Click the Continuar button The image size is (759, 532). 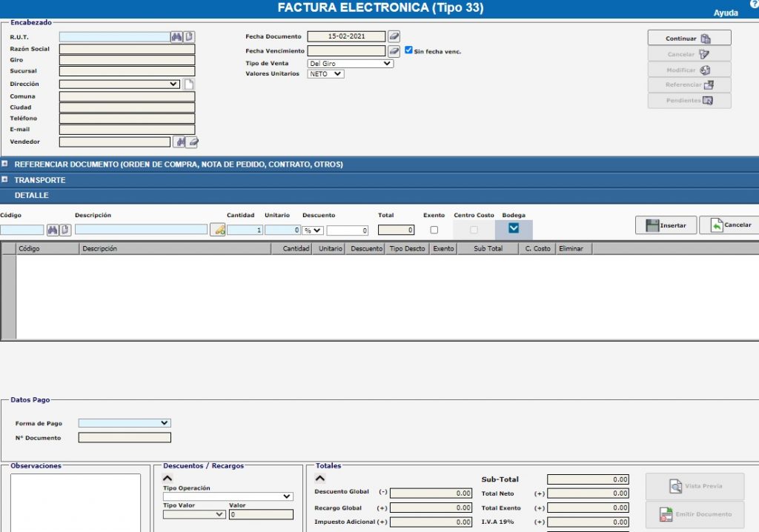[689, 39]
